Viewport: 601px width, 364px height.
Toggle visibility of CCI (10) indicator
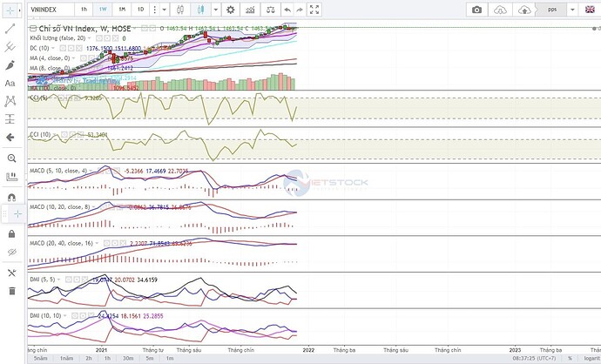pyautogui.click(x=64, y=134)
